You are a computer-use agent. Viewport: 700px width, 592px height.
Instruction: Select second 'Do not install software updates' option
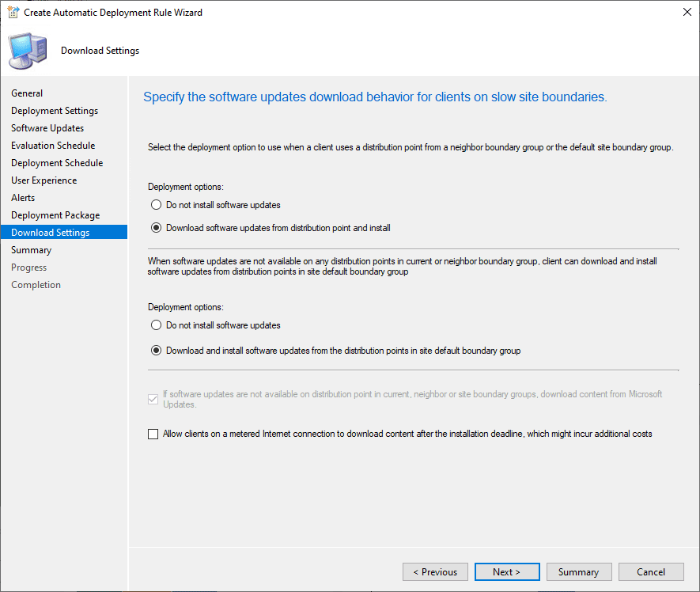tap(155, 325)
